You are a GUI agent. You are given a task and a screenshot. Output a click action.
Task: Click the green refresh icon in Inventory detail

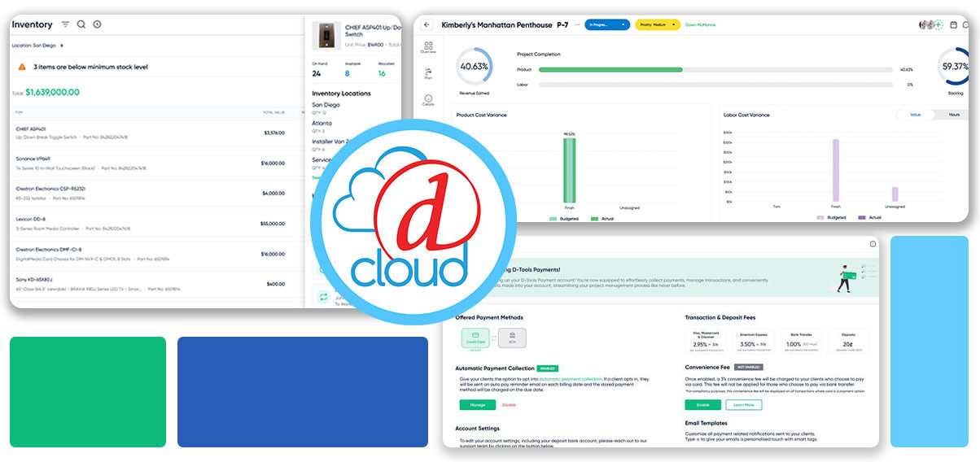[323, 297]
